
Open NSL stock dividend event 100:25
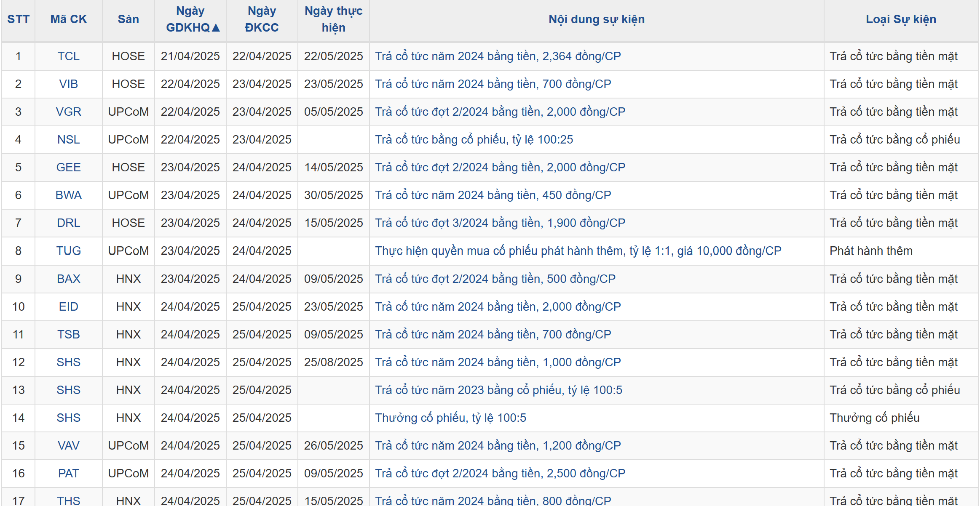[474, 139]
